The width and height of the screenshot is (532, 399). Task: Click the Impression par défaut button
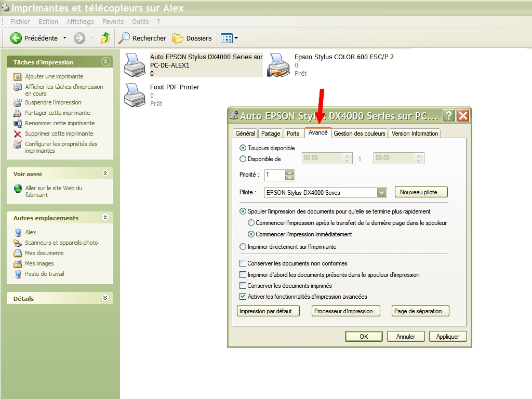coord(268,311)
